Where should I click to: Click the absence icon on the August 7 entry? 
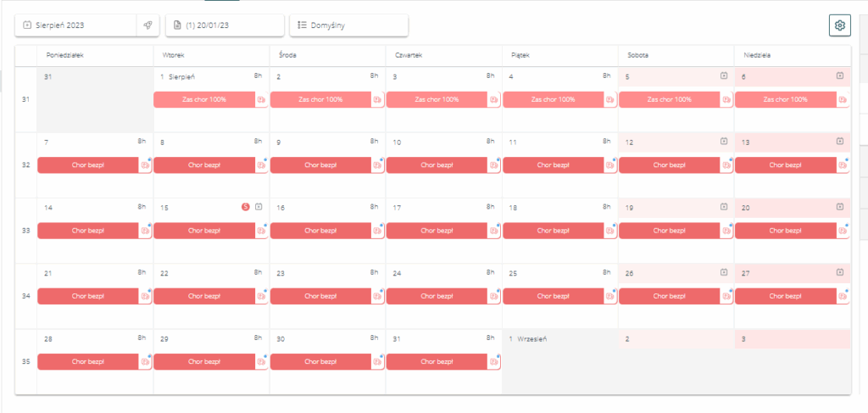[x=145, y=165]
